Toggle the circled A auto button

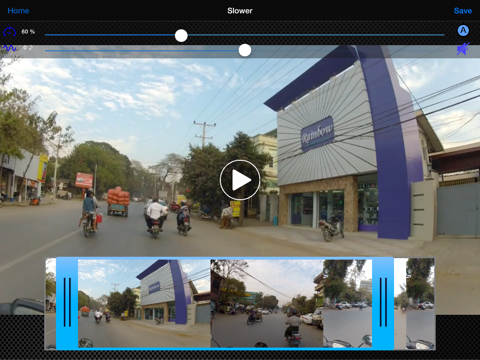(x=463, y=31)
